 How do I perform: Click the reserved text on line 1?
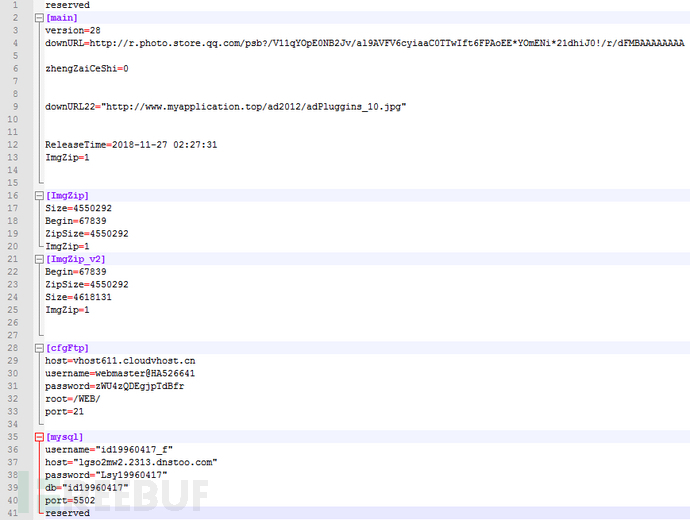pos(67,5)
